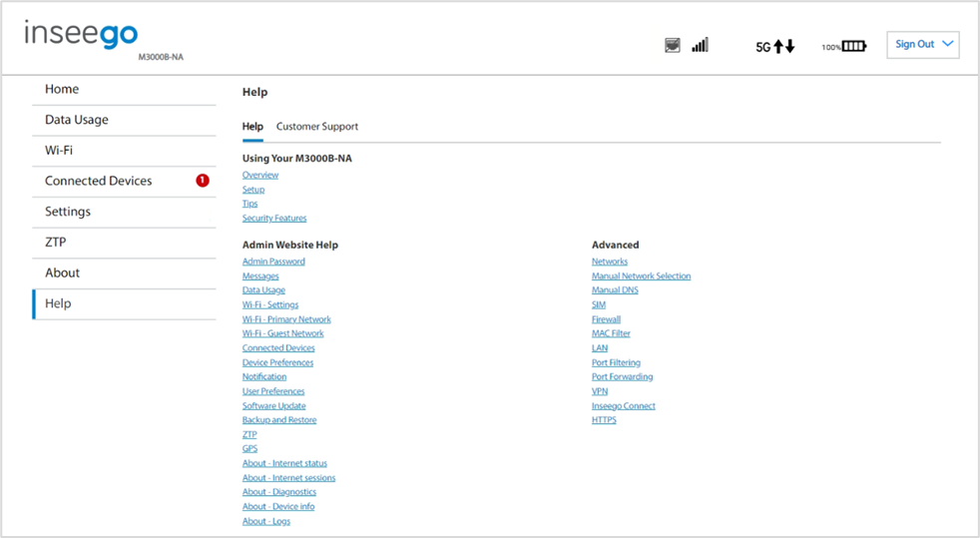Open About - Internet sessions link
The image size is (980, 538).
(288, 478)
